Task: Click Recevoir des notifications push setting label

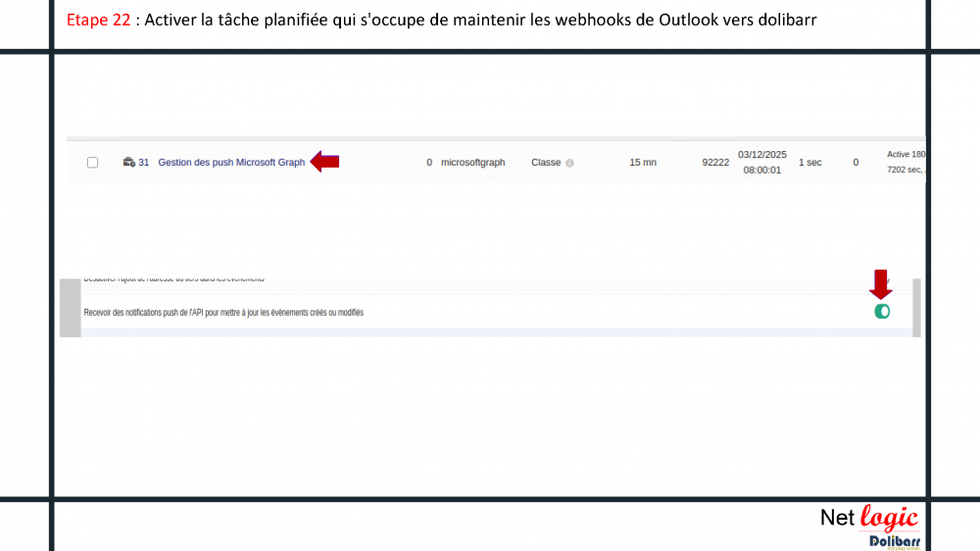Action: (x=223, y=313)
